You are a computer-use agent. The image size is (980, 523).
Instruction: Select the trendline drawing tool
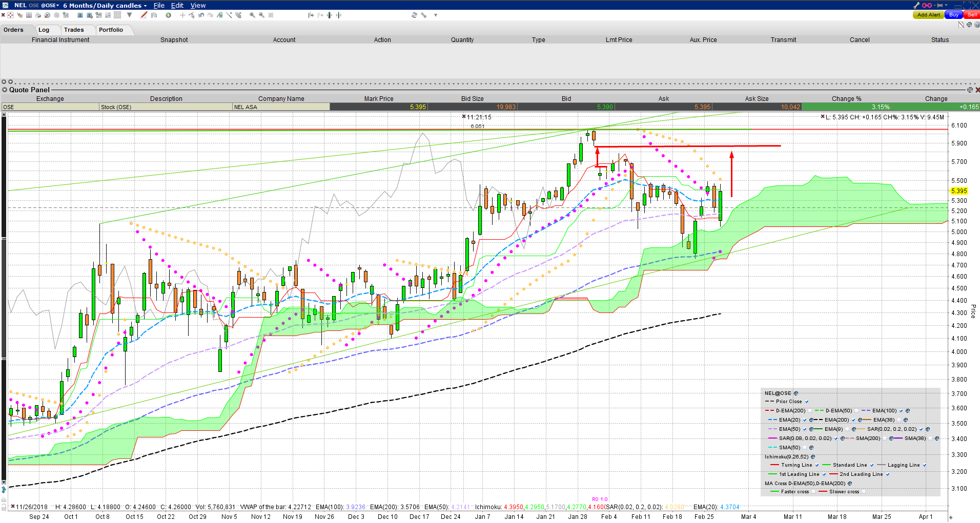[229, 15]
